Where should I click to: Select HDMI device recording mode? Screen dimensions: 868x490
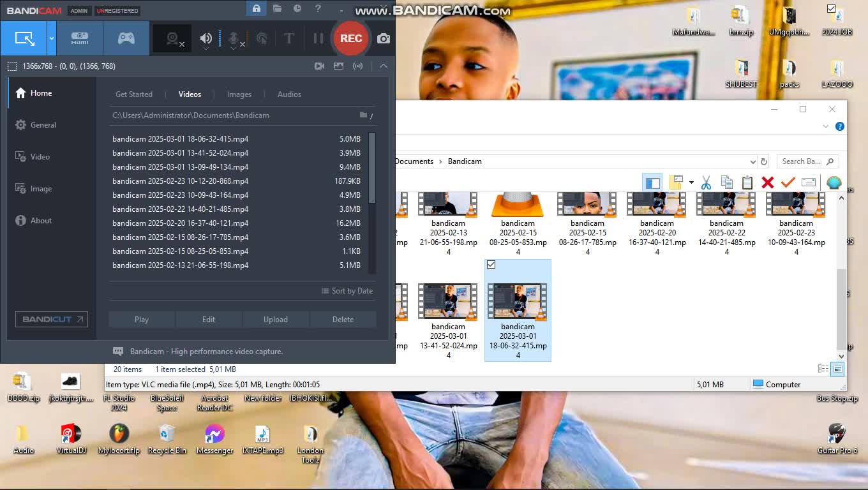(80, 38)
